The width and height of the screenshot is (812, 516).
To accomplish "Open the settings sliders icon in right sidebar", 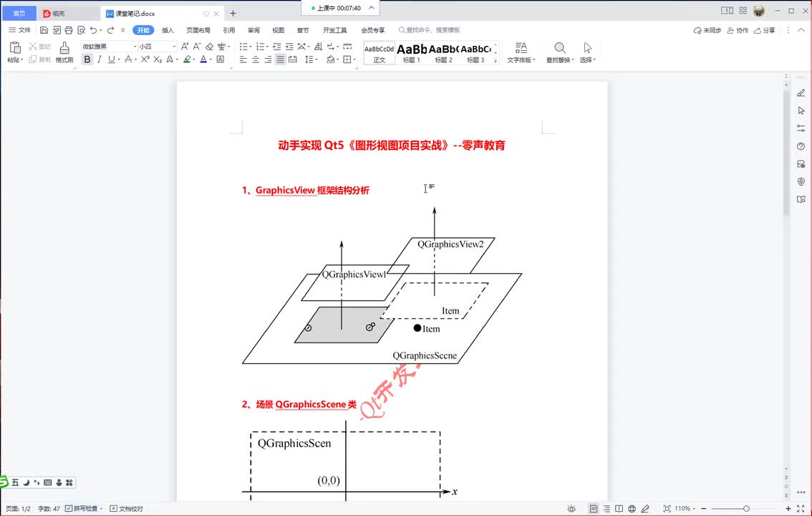I will point(801,128).
